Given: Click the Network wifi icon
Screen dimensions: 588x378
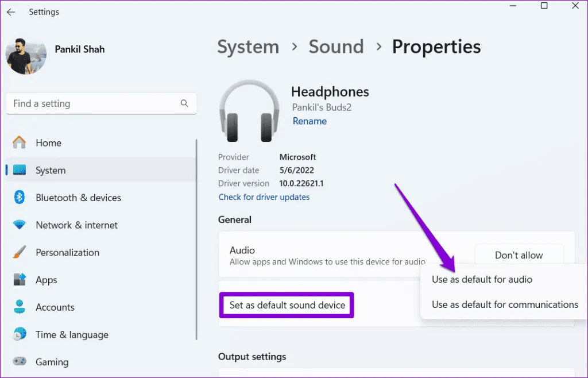Looking at the screenshot, I should tap(20, 225).
